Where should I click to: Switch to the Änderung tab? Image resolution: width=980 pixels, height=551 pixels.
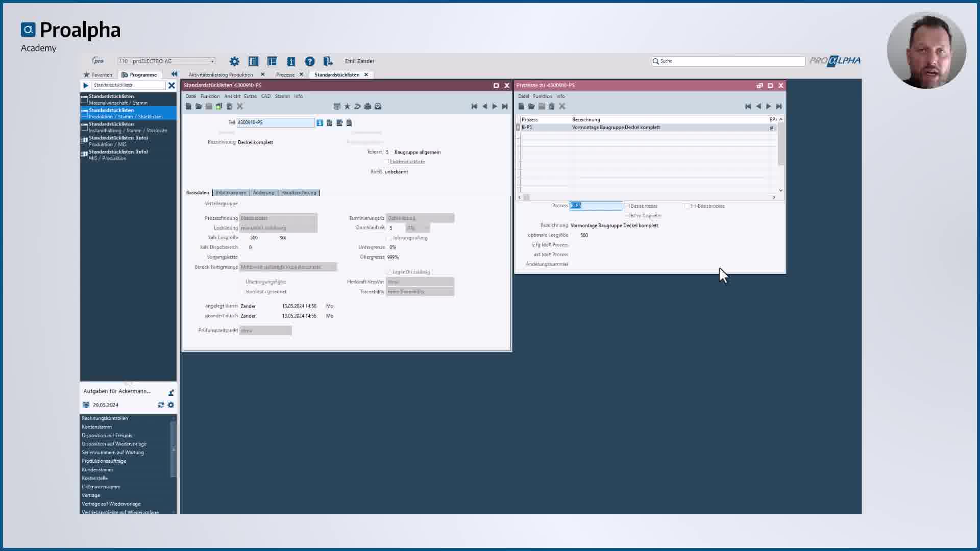[263, 192]
